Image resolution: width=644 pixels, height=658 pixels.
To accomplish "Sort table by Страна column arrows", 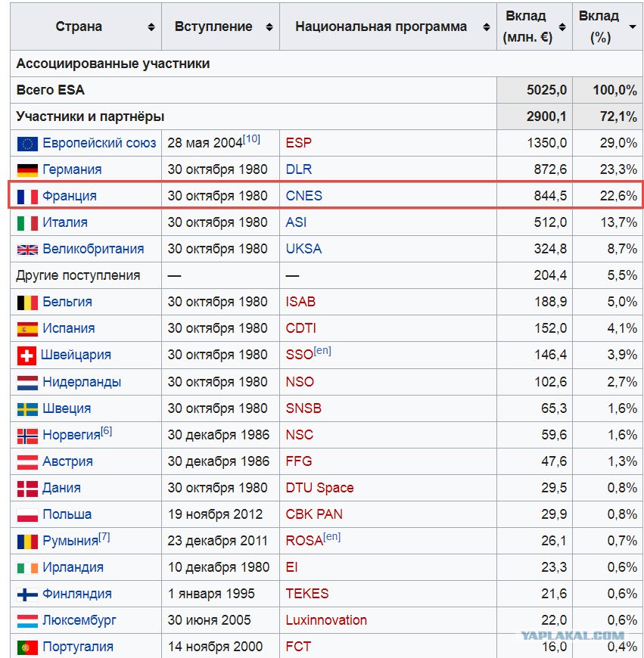I will [x=151, y=27].
